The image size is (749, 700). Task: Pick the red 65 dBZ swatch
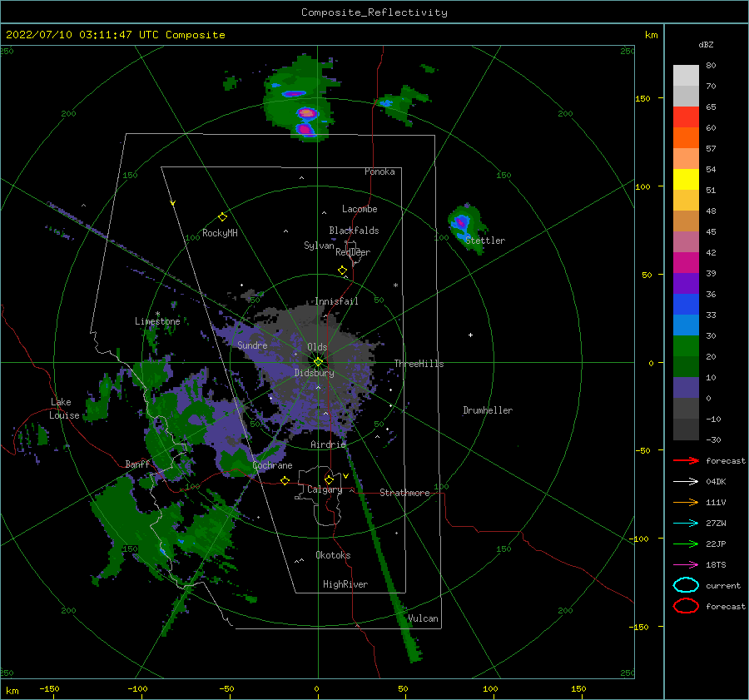(x=686, y=117)
